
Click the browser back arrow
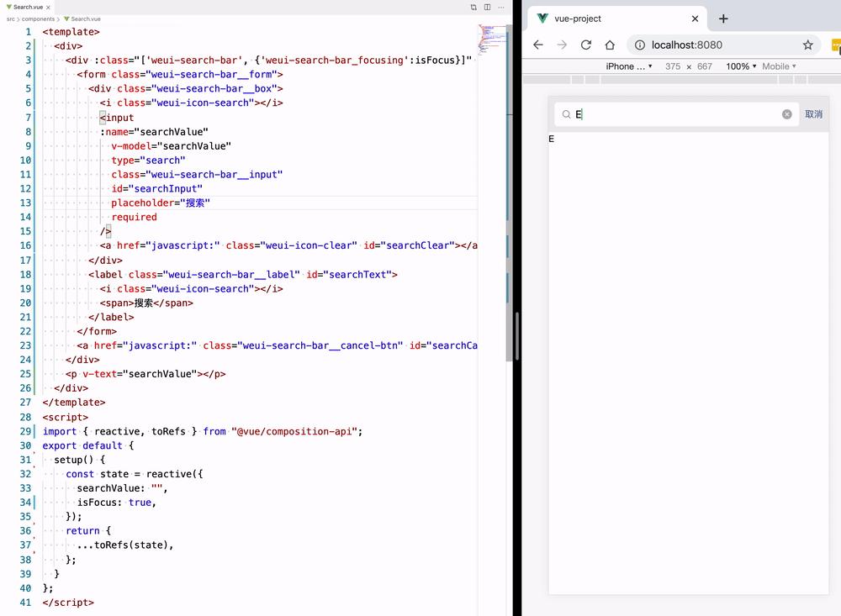537,45
